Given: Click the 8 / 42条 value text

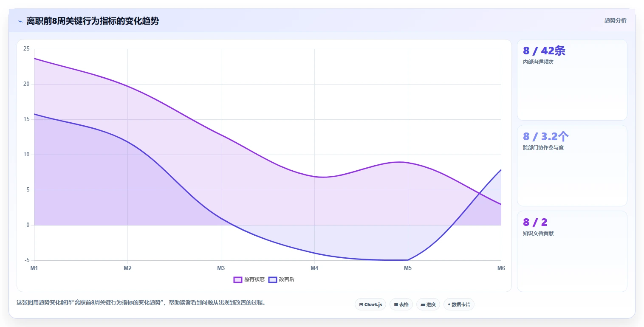Looking at the screenshot, I should (544, 51).
